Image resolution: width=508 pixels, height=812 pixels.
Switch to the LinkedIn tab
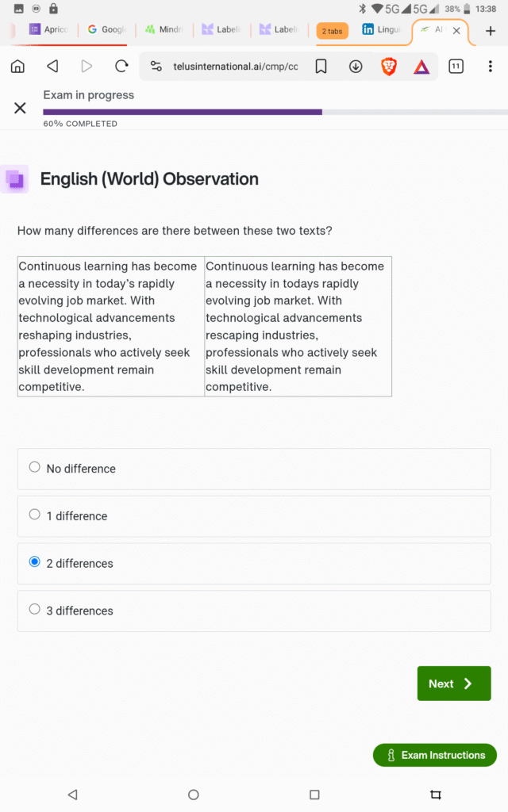(381, 30)
